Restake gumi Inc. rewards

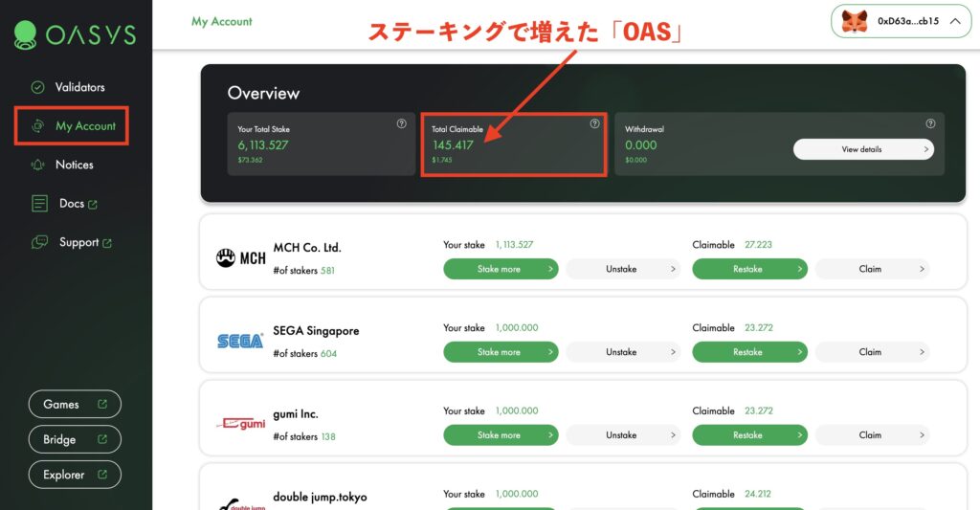coord(749,435)
